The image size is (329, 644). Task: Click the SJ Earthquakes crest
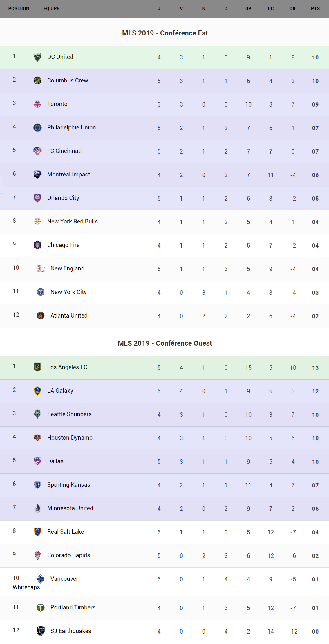[41, 631]
